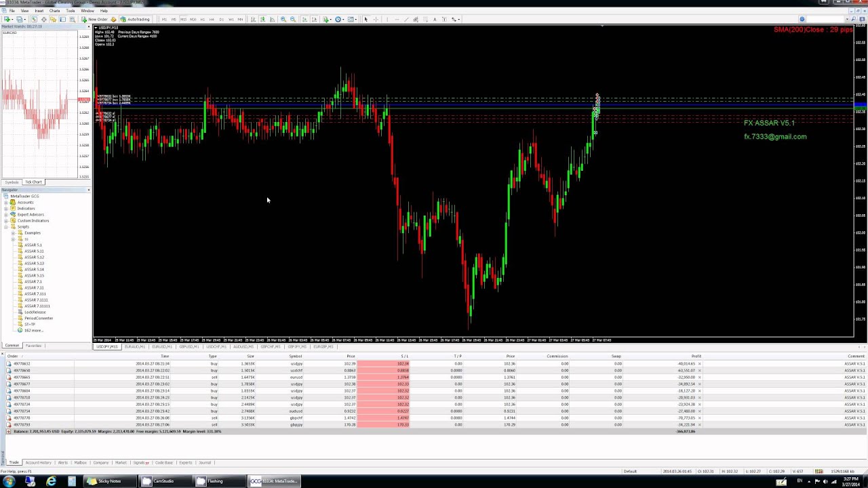Expand the Expert Advisors tree node
The image size is (868, 488).
pos(6,214)
